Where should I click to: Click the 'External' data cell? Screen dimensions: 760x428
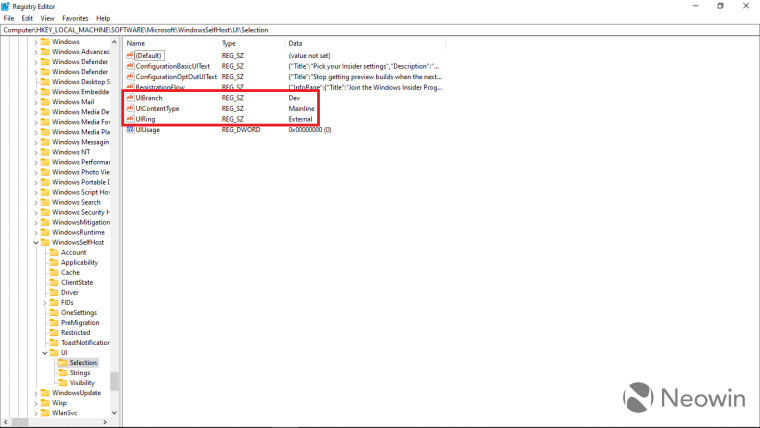(x=301, y=119)
